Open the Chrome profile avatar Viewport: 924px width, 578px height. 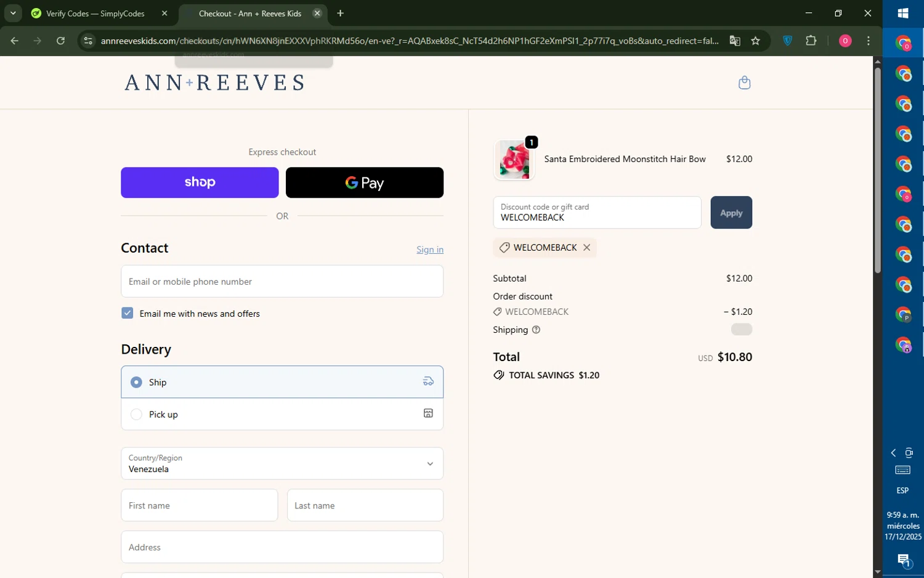pyautogui.click(x=845, y=41)
